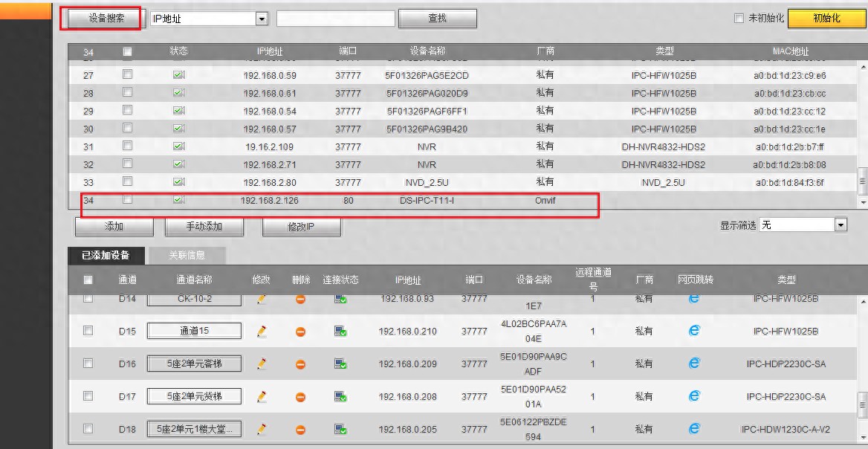Enable the 未初始化 checkbox
The image size is (868, 449).
pyautogui.click(x=739, y=18)
